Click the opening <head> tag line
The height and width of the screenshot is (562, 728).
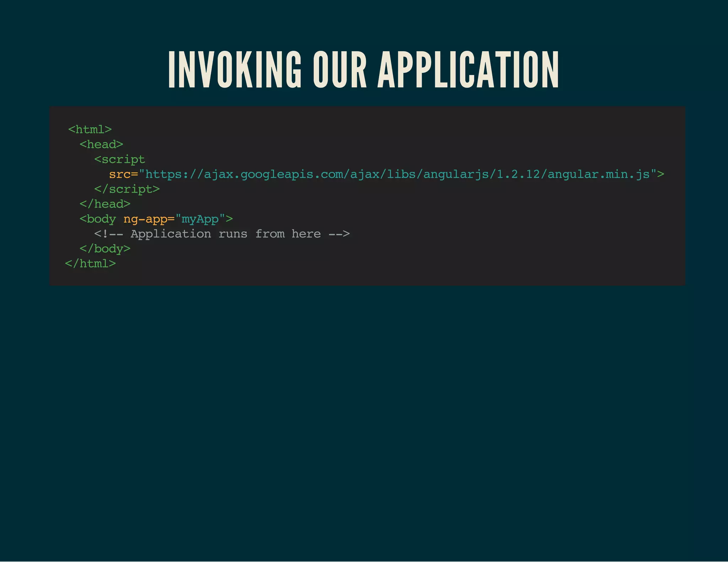click(x=101, y=144)
